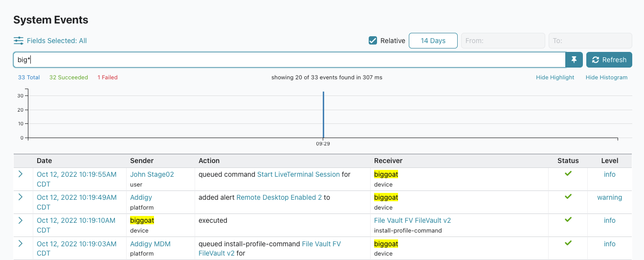Viewport: 644px width, 260px height.
Task: Click the From date field
Action: tap(503, 41)
